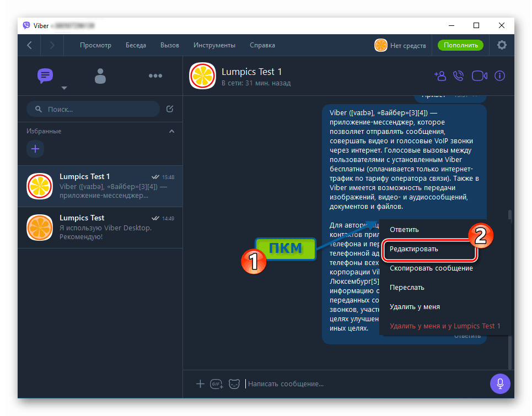The height and width of the screenshot is (416, 532).
Task: Click the Написать сообщение input field
Action: pyautogui.click(x=366, y=384)
